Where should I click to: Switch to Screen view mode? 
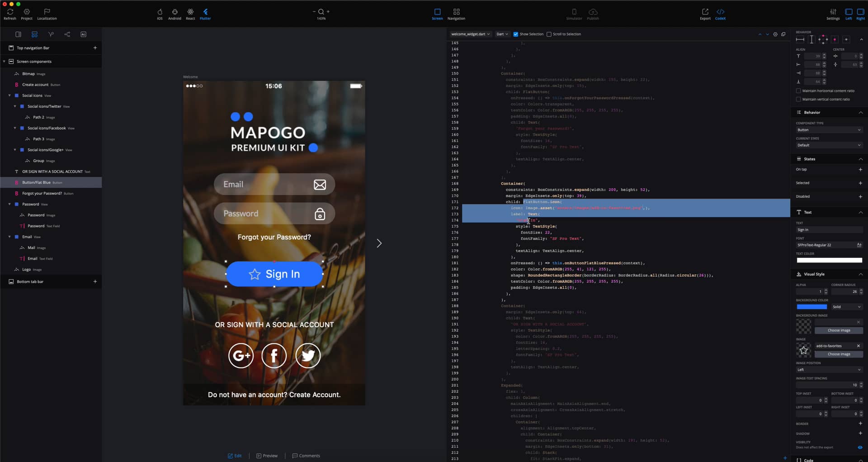437,14
